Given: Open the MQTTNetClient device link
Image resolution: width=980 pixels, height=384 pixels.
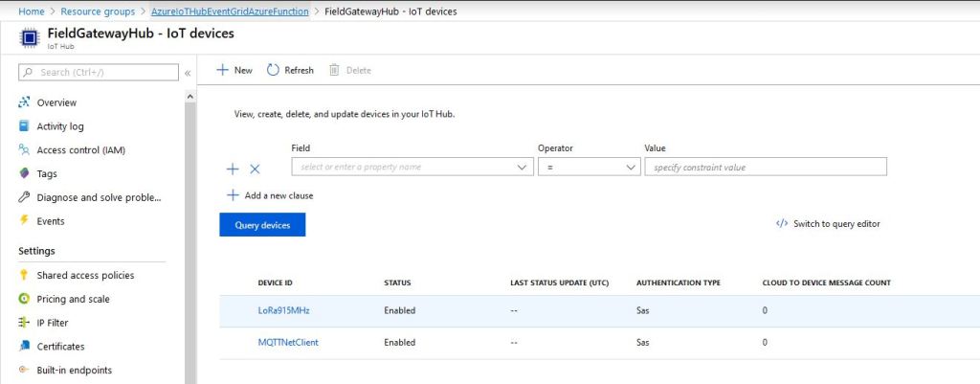Looking at the screenshot, I should 288,342.
